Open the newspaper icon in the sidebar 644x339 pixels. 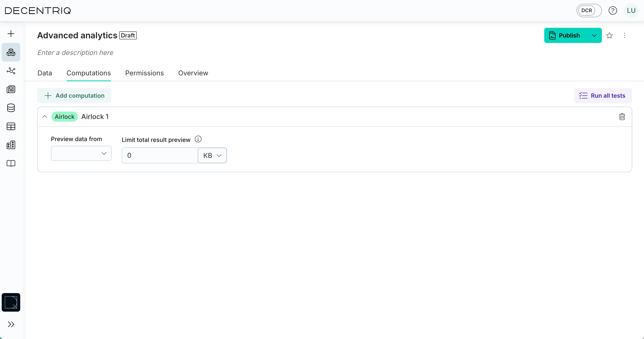coord(11,89)
